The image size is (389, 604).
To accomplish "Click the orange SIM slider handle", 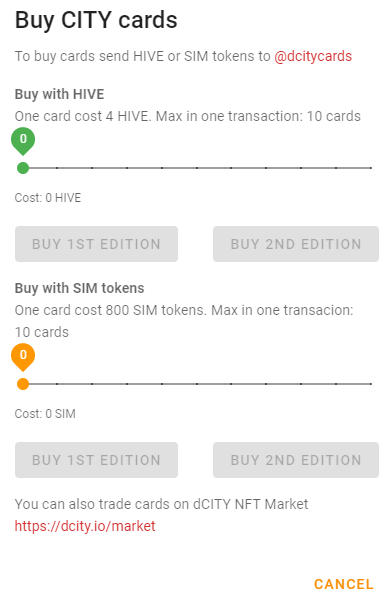I will coord(23,384).
